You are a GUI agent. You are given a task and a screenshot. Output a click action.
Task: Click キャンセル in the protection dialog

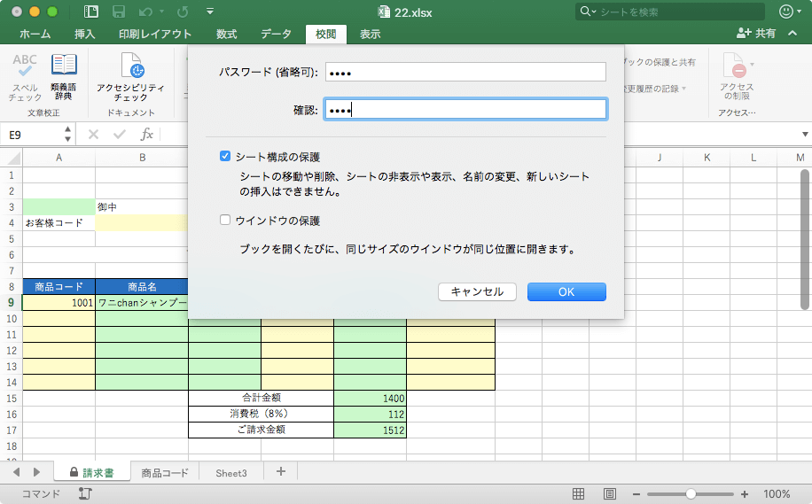[477, 291]
